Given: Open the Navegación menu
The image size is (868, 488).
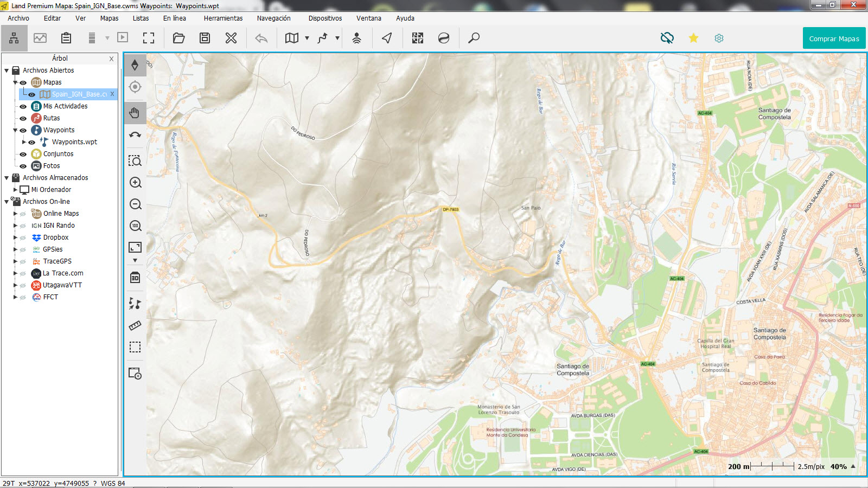Looking at the screenshot, I should pyautogui.click(x=274, y=18).
